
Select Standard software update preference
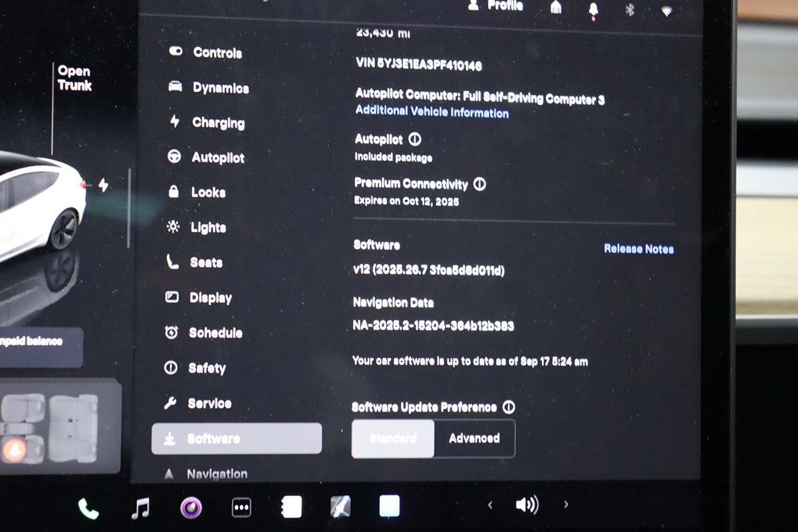pyautogui.click(x=392, y=438)
